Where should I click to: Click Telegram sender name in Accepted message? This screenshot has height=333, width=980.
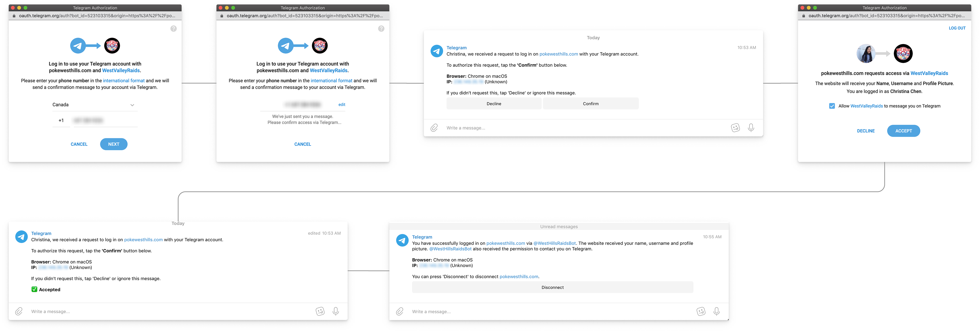tap(41, 233)
